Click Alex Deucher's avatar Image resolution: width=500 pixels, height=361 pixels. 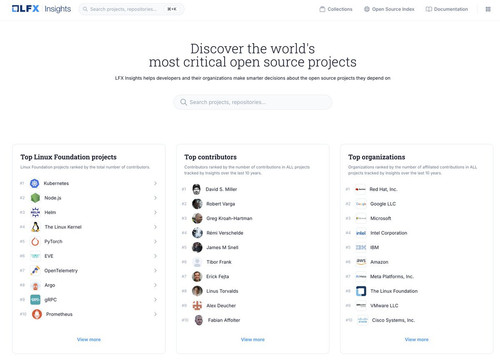[197, 305]
